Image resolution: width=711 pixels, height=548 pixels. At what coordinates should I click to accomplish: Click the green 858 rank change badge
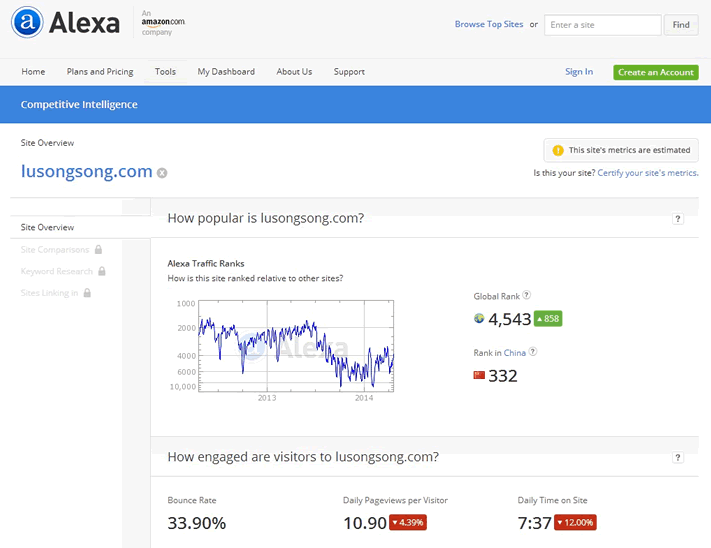coord(548,319)
